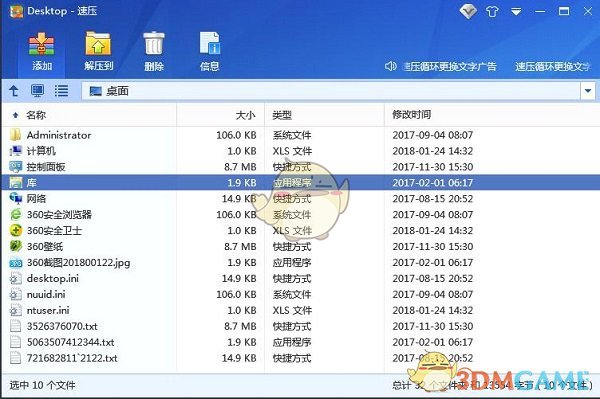Screen dimensions: 600x399
Task: Expand the address bar dropdown arrow
Action: pyautogui.click(x=588, y=91)
